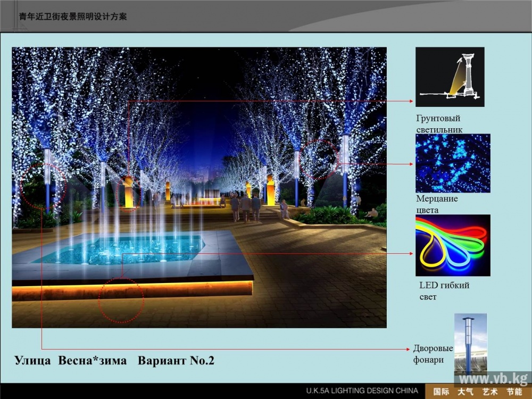Click the Chinese header title text
Viewport: 532px width, 399px height.
(73, 16)
